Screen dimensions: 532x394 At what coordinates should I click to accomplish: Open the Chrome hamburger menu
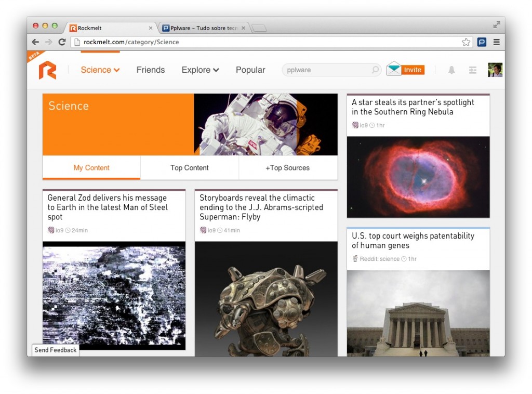(496, 42)
